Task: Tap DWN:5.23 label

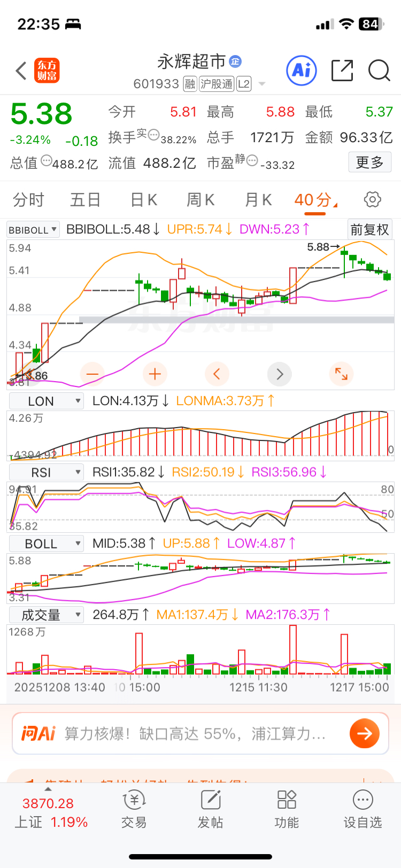Action: coord(275,229)
